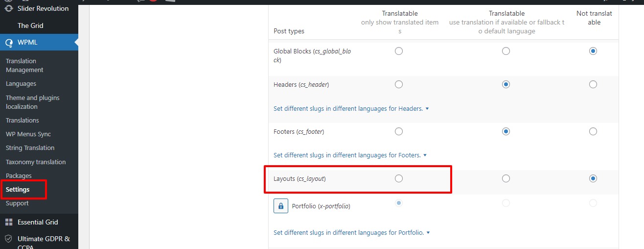Image resolution: width=644 pixels, height=249 pixels.
Task: Select Not translatable for Footers
Action: [x=593, y=131]
